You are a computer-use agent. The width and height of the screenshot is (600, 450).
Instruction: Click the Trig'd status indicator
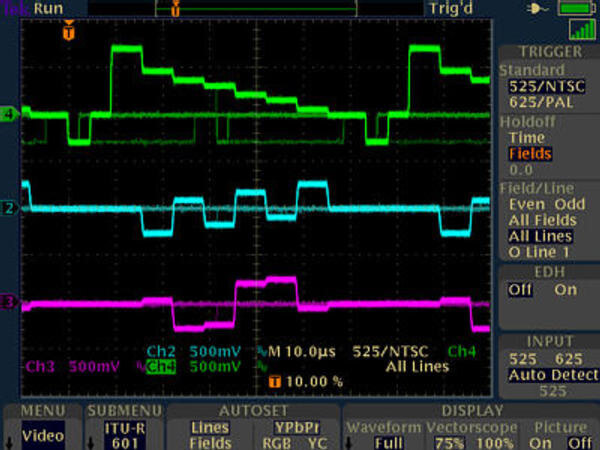(451, 8)
